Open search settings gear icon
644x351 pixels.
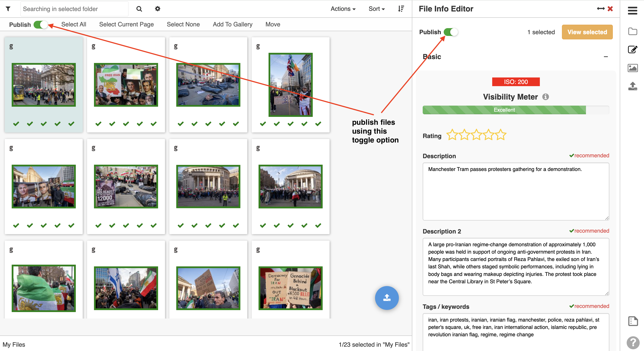point(157,9)
